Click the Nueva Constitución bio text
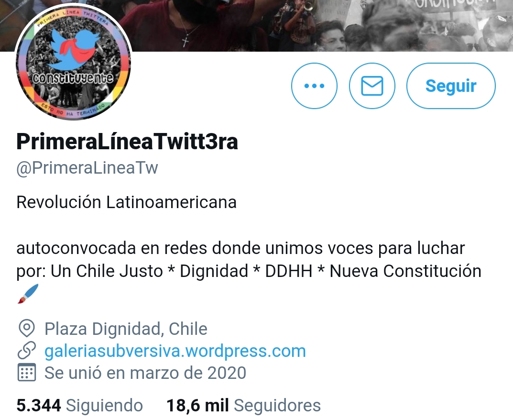513x420 pixels. click(405, 271)
